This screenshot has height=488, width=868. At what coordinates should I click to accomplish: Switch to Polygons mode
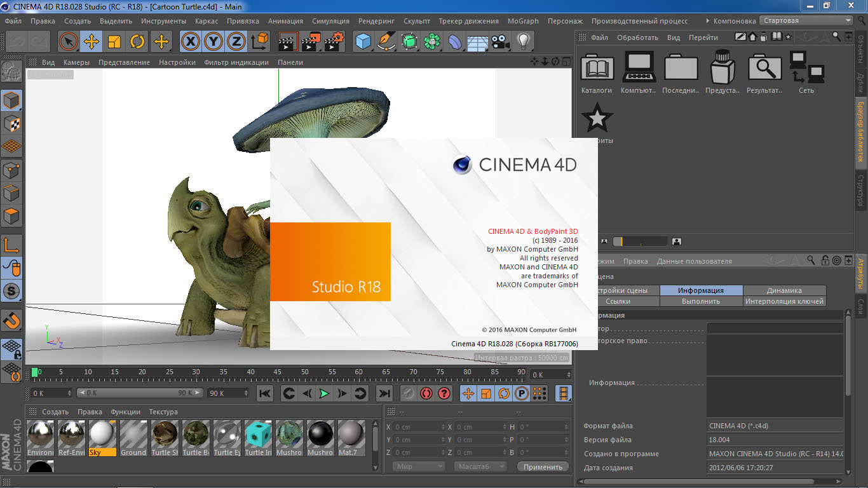pos(11,215)
